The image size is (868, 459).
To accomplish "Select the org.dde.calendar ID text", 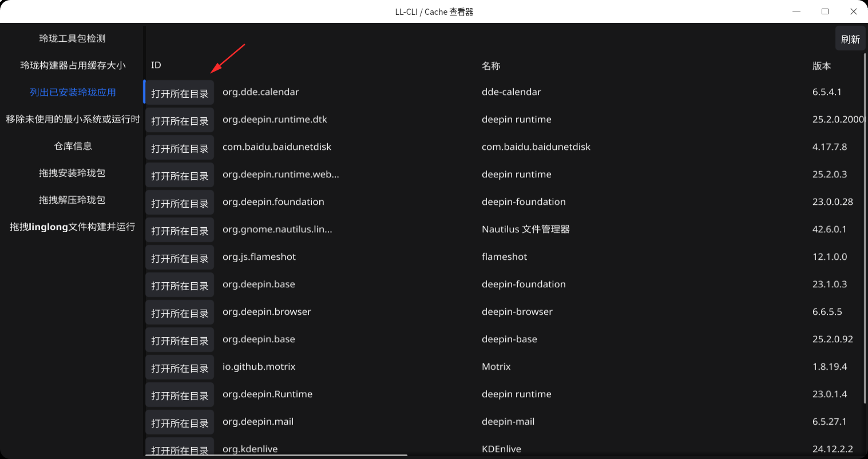I will click(261, 92).
